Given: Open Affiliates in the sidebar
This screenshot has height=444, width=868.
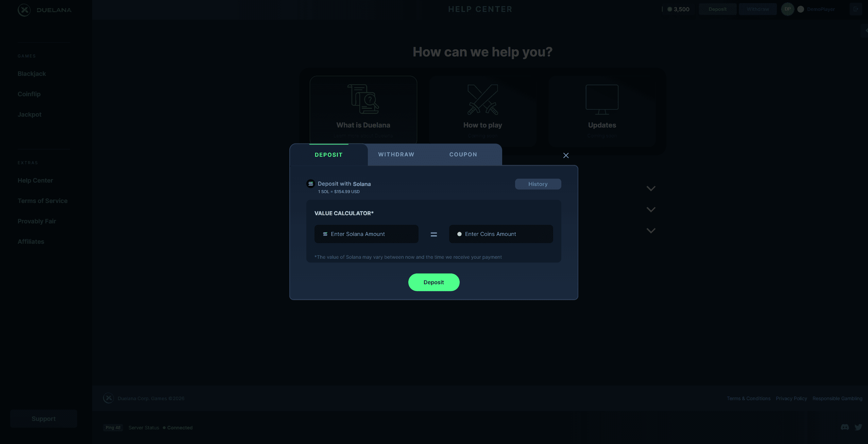Looking at the screenshot, I should click(31, 242).
